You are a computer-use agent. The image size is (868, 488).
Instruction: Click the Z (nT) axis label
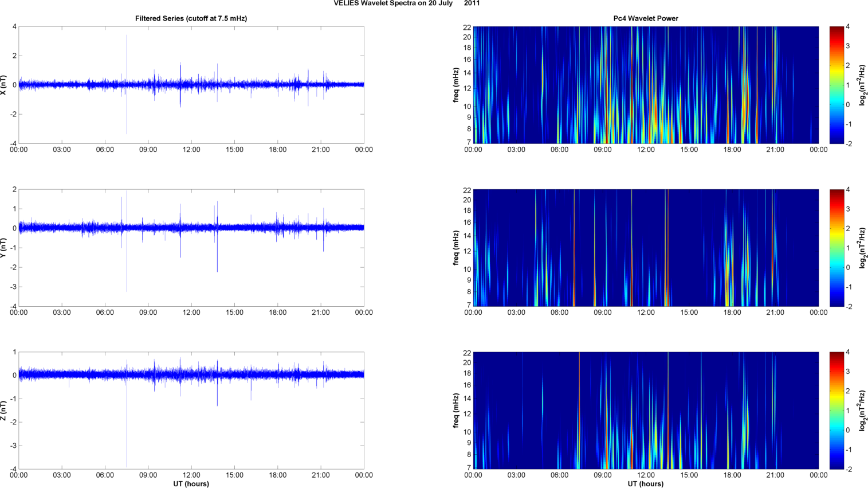pos(5,411)
